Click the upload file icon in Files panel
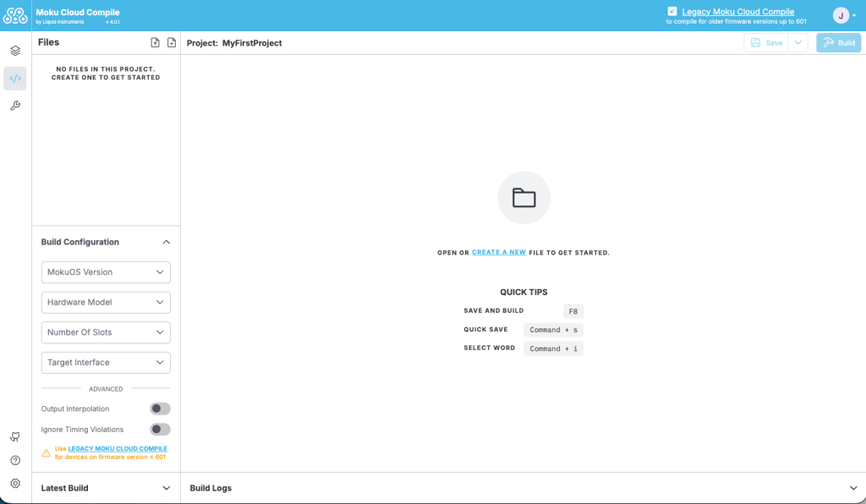The image size is (866, 504). click(x=155, y=43)
